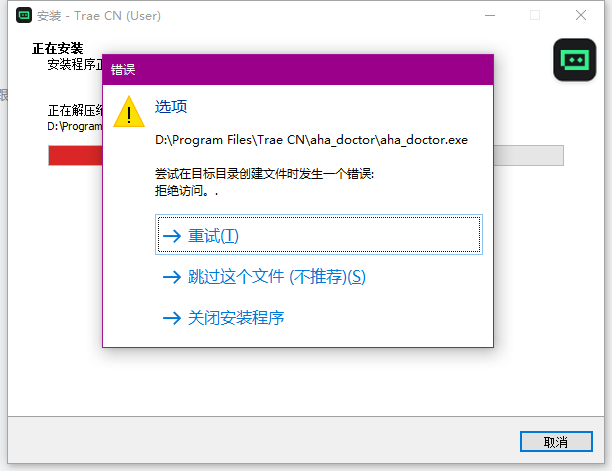612x471 pixels.
Task: Click the greyed-out maximize window button
Action: 535,15
